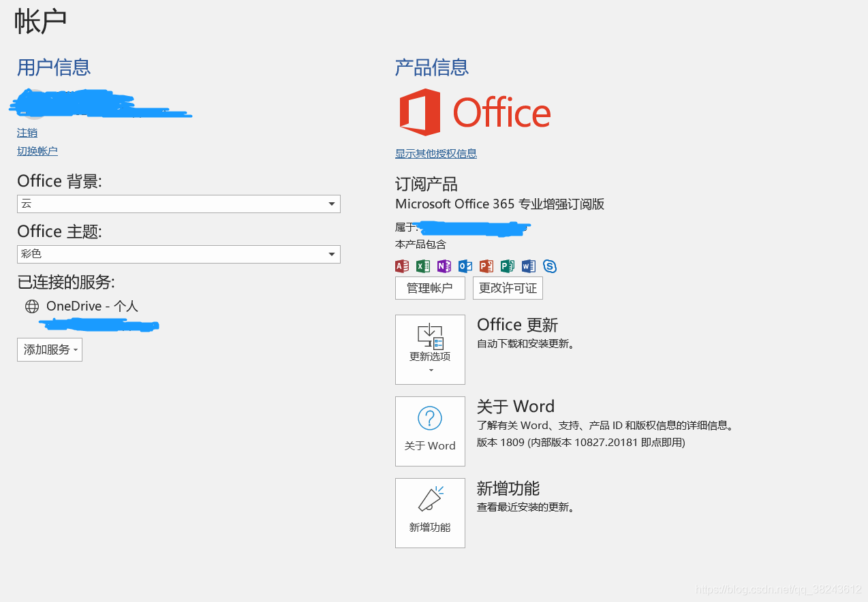Click the 自动下载和安装更新 text
868x602 pixels.
(525, 344)
